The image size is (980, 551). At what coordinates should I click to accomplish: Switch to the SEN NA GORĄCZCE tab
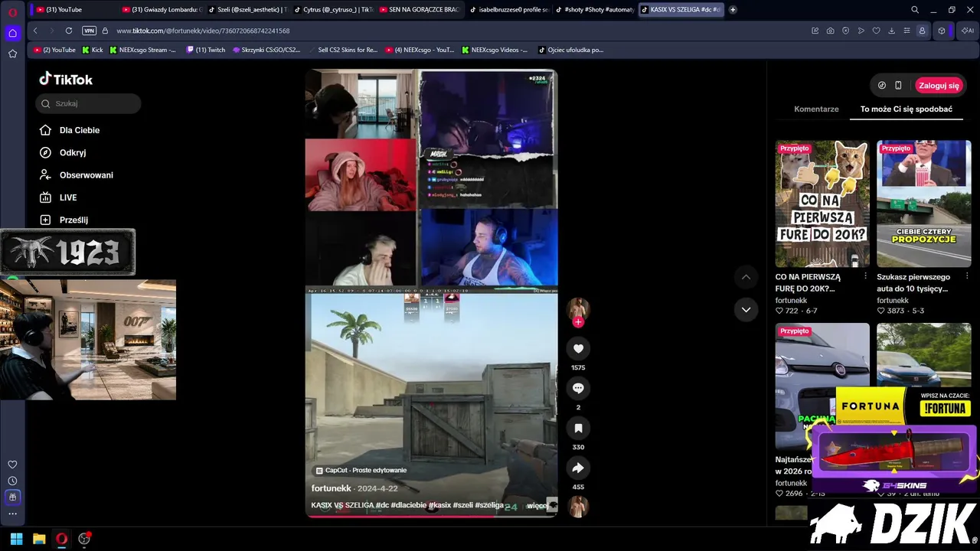click(420, 10)
